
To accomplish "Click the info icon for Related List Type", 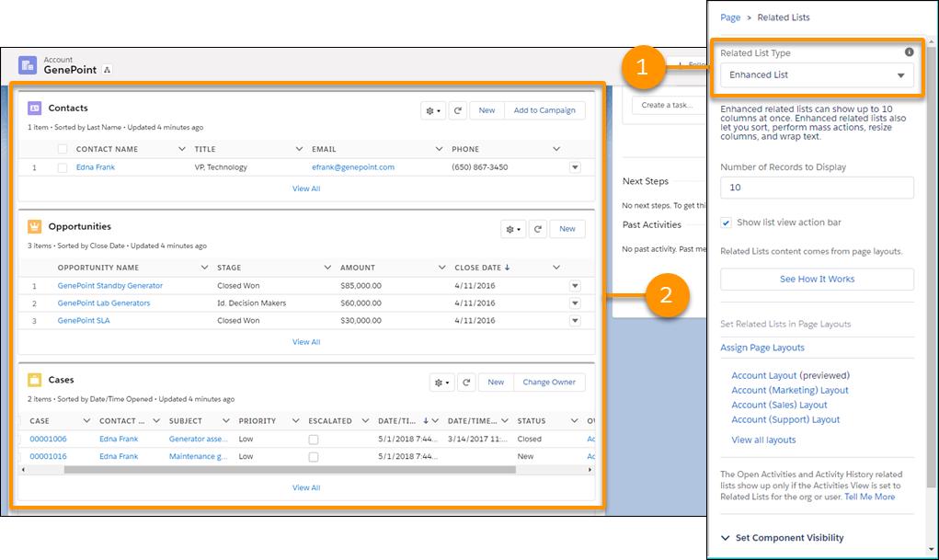I will point(909,52).
